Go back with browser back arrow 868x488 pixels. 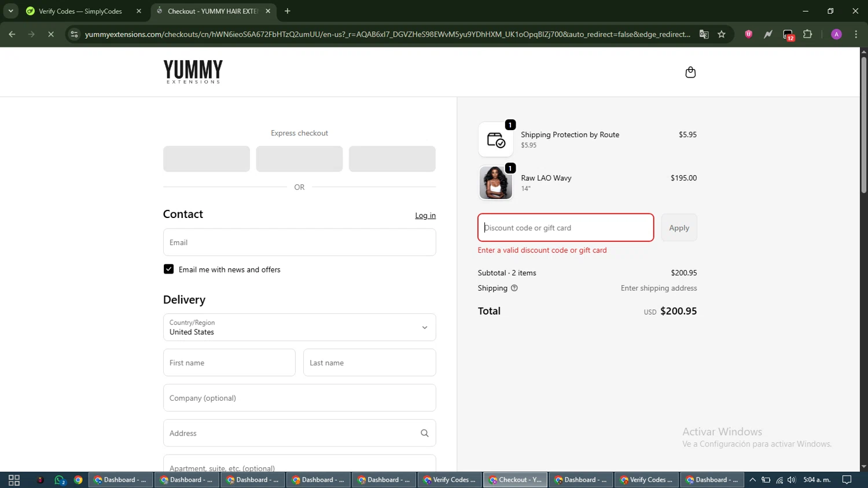pyautogui.click(x=12, y=34)
